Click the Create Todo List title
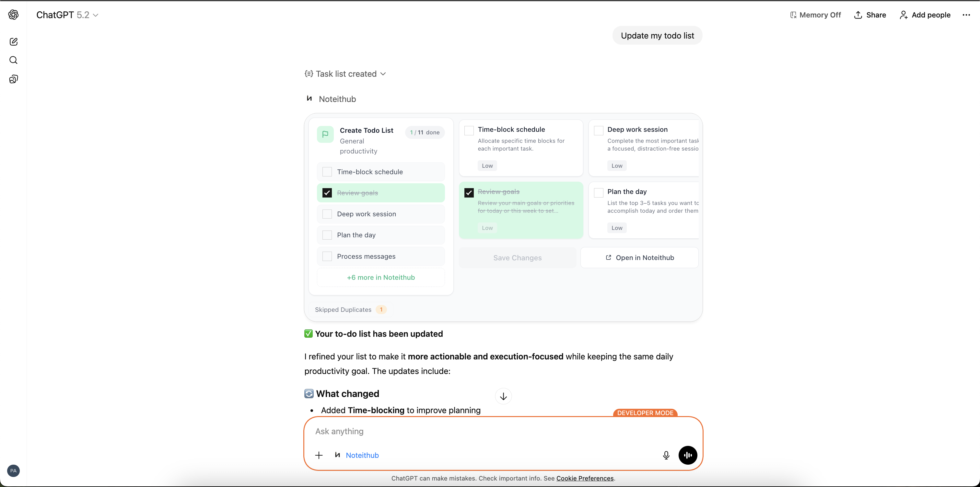The height and width of the screenshot is (487, 980). (x=366, y=130)
